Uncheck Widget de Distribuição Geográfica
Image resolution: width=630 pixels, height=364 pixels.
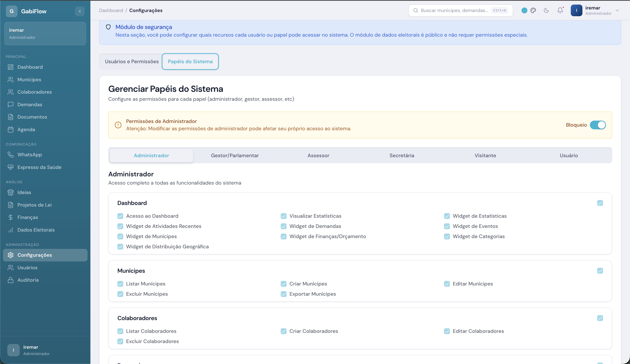tap(120, 246)
